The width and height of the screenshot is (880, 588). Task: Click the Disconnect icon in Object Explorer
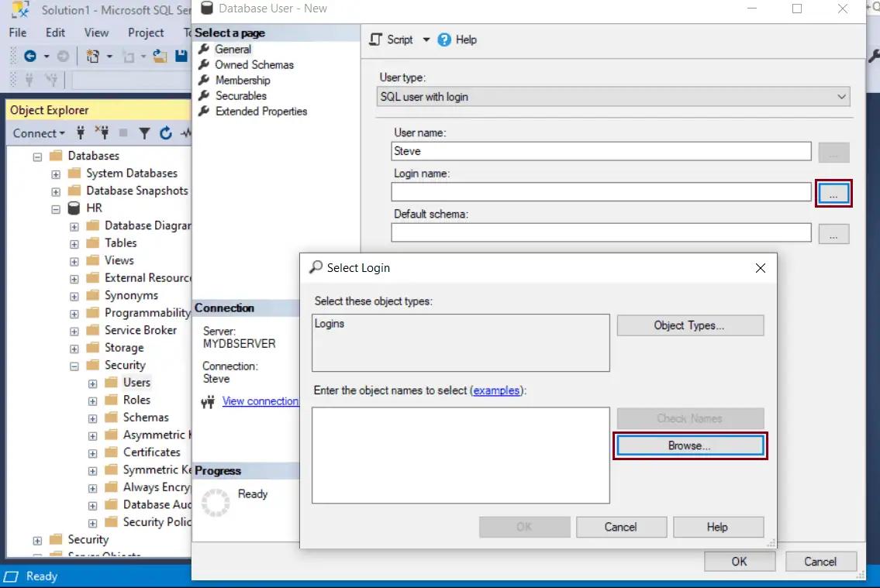click(x=102, y=133)
